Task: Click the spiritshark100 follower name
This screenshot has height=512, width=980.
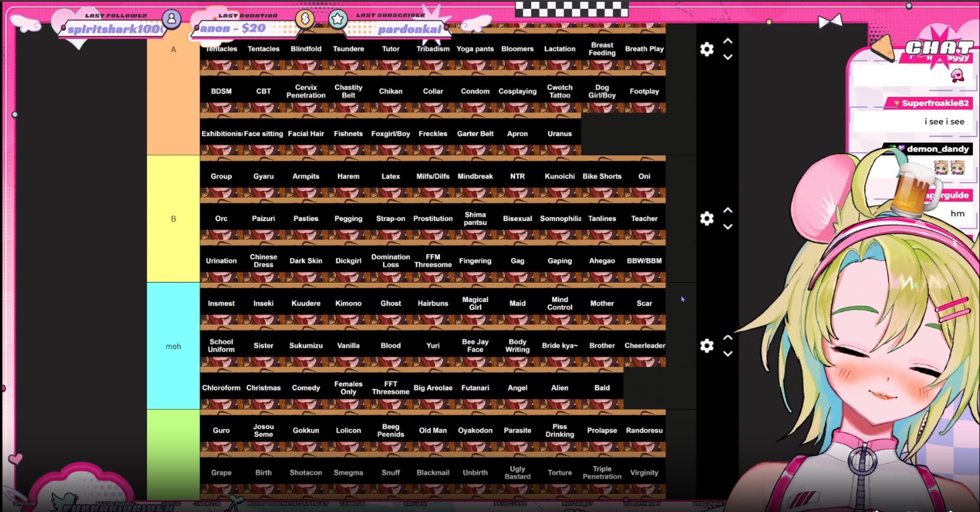Action: pos(114,29)
